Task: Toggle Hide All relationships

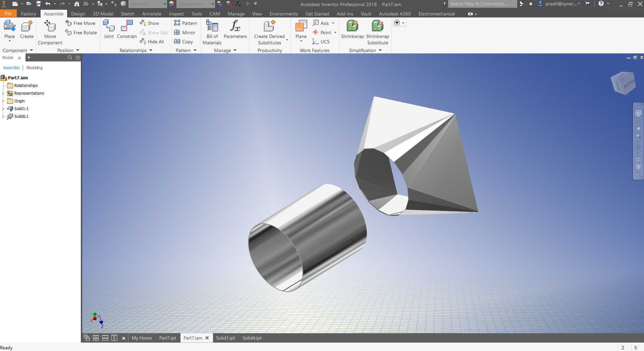Action: [152, 41]
